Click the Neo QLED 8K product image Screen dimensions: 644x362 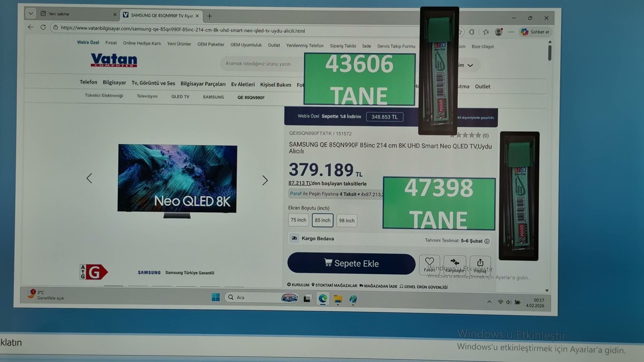pos(177,181)
